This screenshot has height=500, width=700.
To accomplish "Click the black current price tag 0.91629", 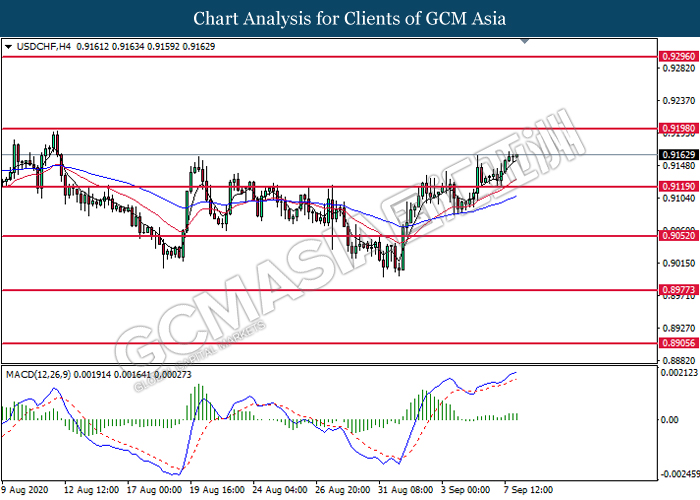I will point(674,155).
